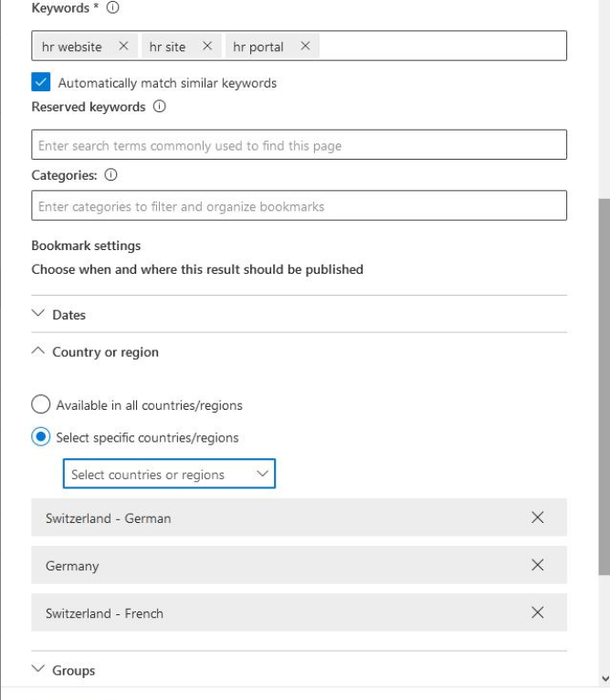Viewport: 610px width, 700px height.
Task: Click the Switzerland - French row text
Action: [104, 613]
